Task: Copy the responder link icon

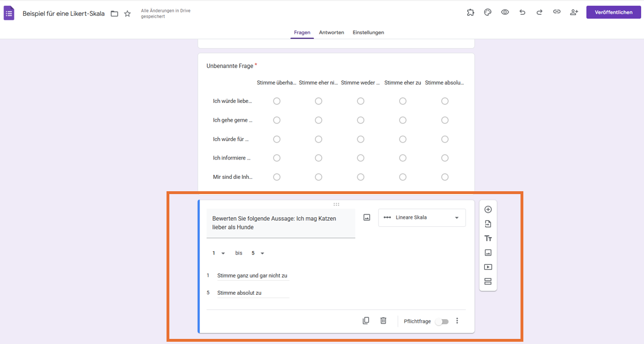Action: click(x=557, y=12)
